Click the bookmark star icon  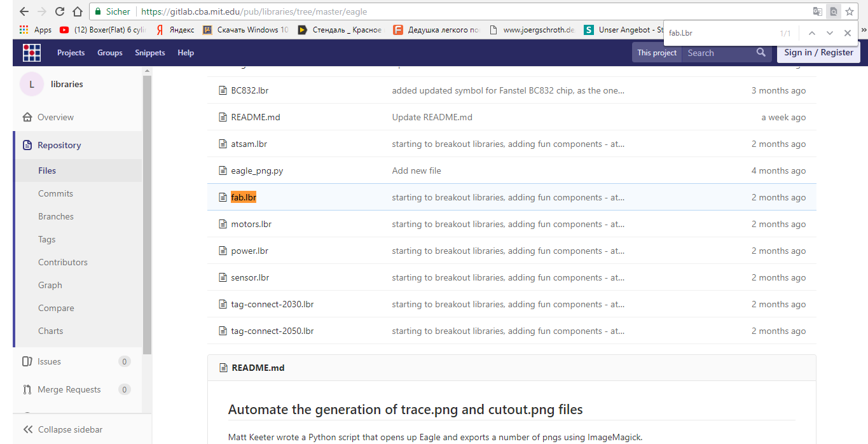coord(850,11)
